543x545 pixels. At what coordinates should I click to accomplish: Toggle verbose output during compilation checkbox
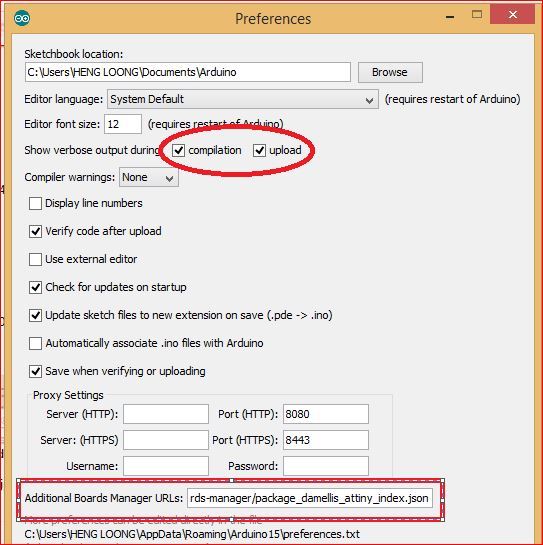click(x=179, y=151)
